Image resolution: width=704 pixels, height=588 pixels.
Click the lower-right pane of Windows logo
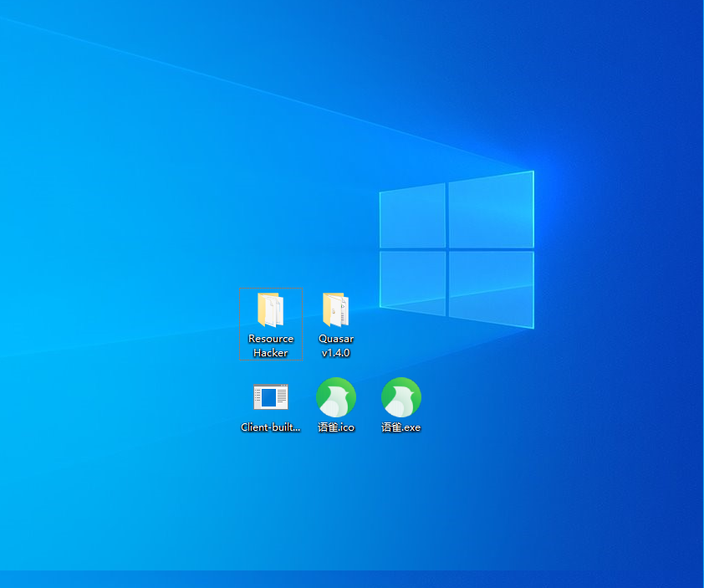pos(491,284)
